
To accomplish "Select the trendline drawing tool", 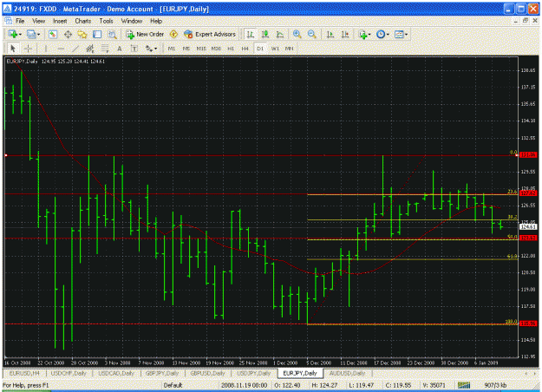I will (x=75, y=49).
